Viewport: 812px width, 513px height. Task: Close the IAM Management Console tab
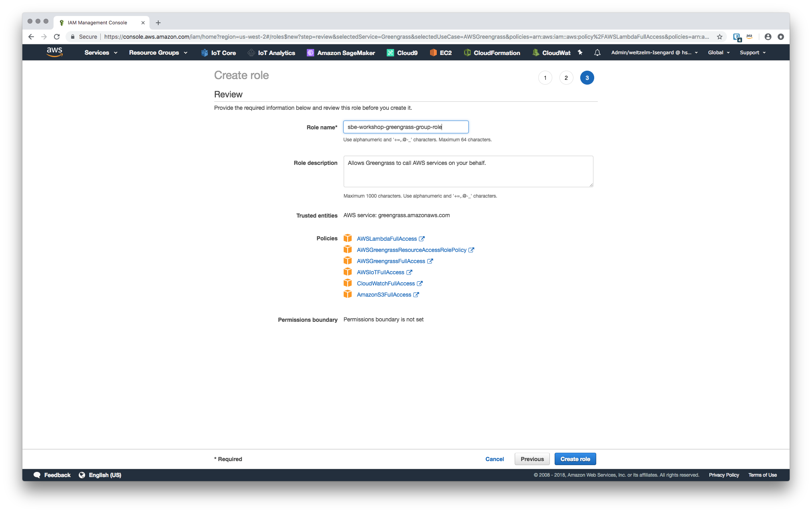(143, 23)
